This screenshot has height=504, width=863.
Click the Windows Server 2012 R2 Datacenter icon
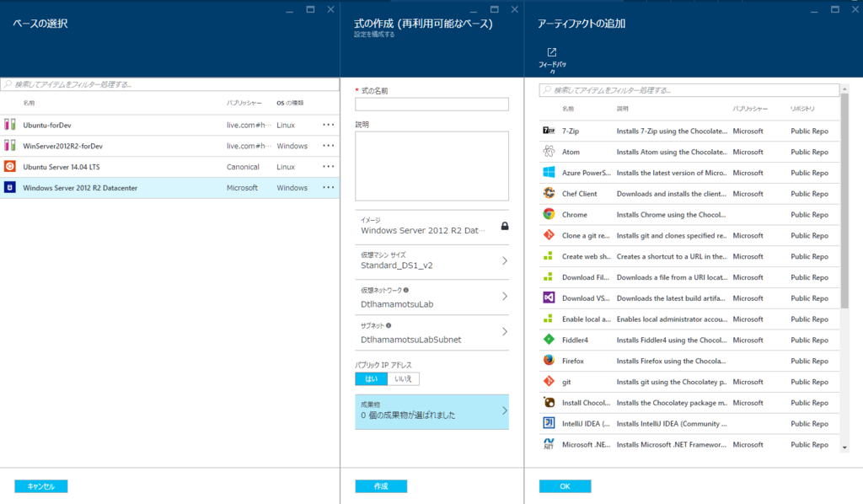(9, 187)
